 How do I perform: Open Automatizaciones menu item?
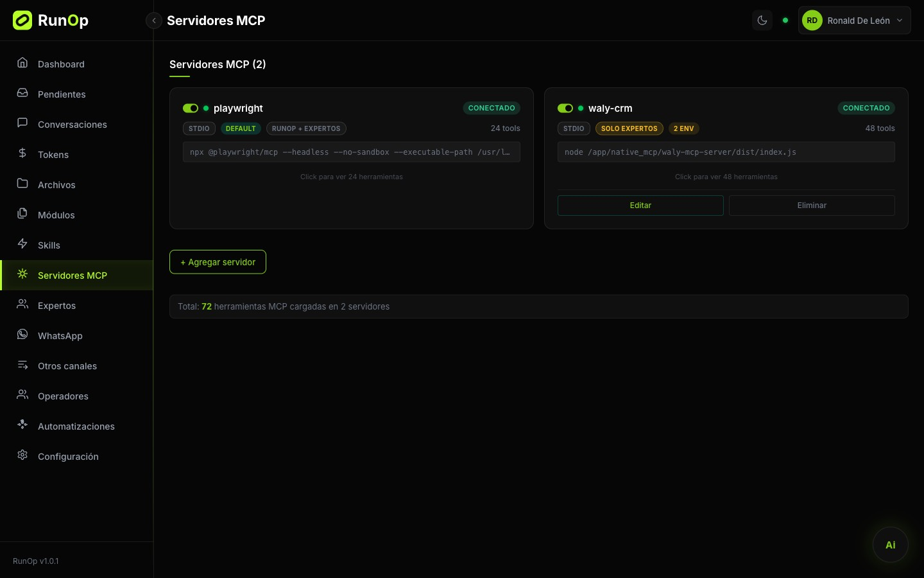tap(77, 426)
